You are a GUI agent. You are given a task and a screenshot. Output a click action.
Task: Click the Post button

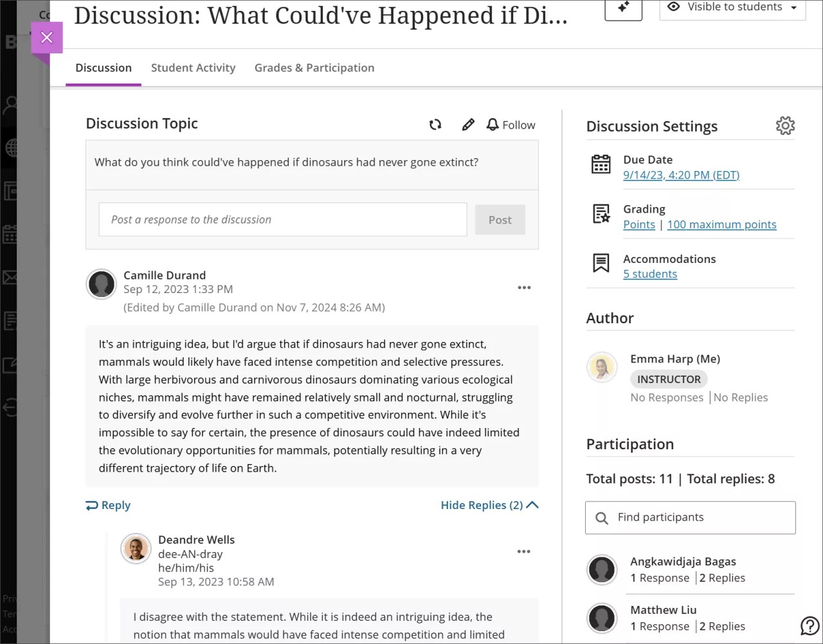click(x=500, y=219)
